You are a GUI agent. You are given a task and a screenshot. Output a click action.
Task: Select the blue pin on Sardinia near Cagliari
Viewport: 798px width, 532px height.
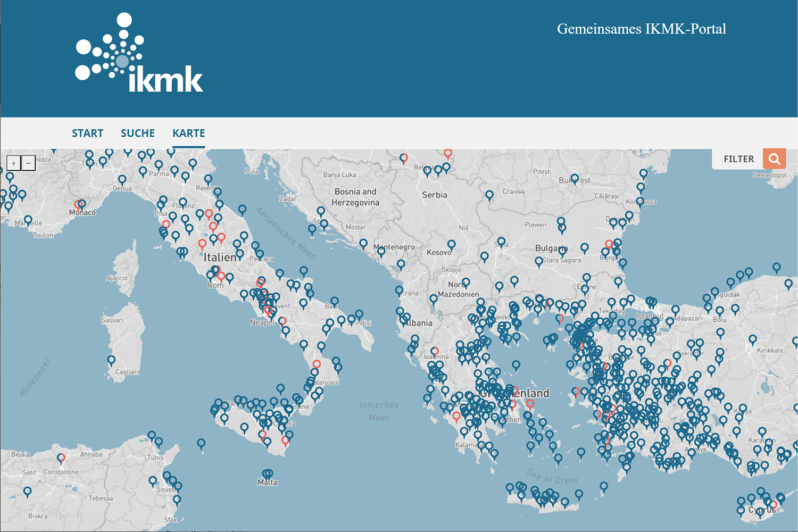tap(111, 360)
